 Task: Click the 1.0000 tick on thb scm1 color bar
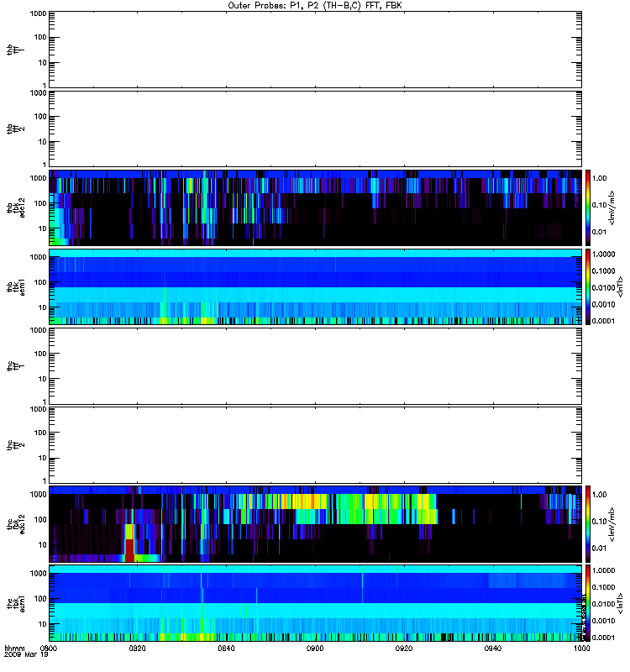point(603,255)
